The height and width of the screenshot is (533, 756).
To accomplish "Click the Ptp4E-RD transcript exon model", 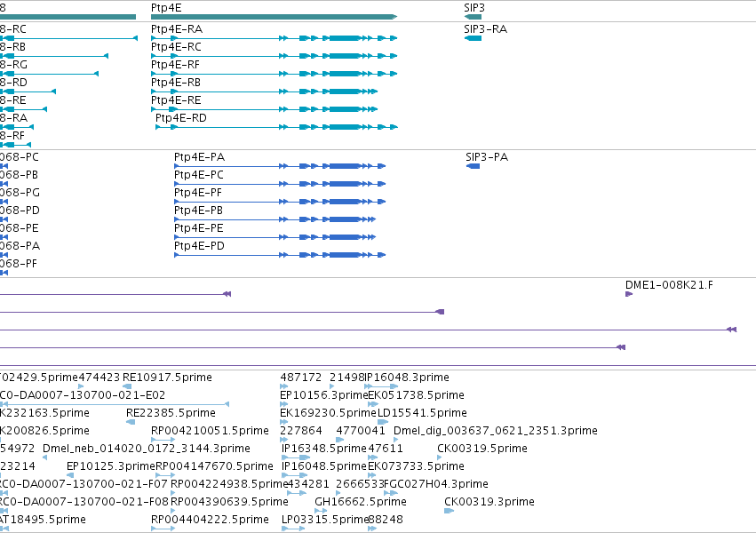I will [276, 127].
